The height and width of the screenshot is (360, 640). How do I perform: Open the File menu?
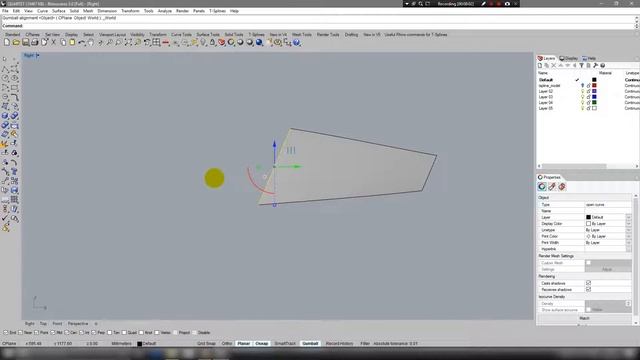(5, 11)
